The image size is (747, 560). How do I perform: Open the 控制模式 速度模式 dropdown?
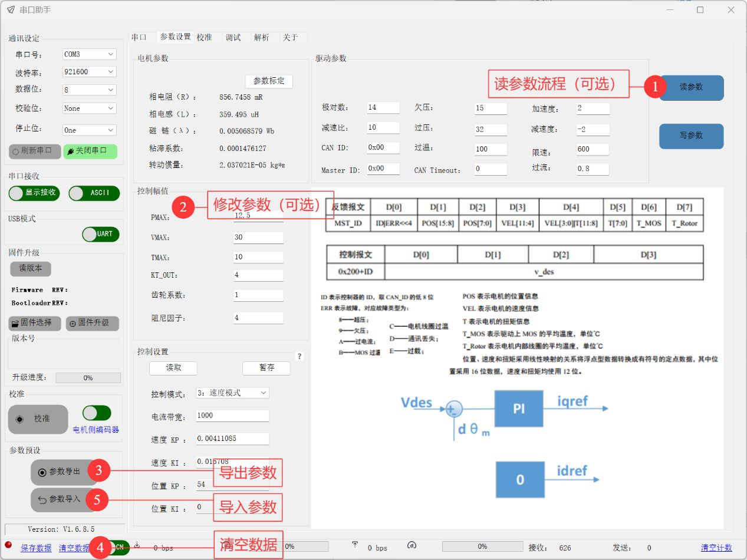click(232, 393)
